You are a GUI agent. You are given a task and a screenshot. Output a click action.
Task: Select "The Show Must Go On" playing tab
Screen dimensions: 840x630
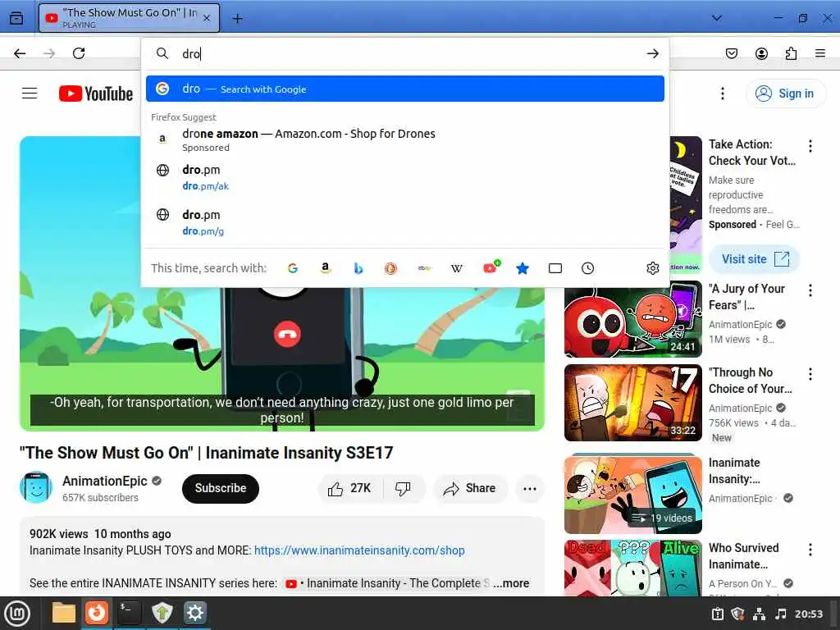(x=129, y=18)
